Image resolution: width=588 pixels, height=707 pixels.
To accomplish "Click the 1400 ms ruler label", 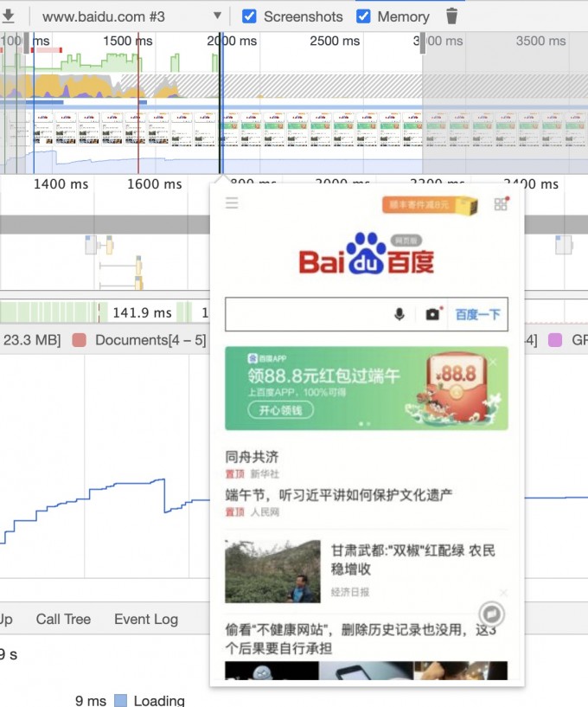I will 61,184.
